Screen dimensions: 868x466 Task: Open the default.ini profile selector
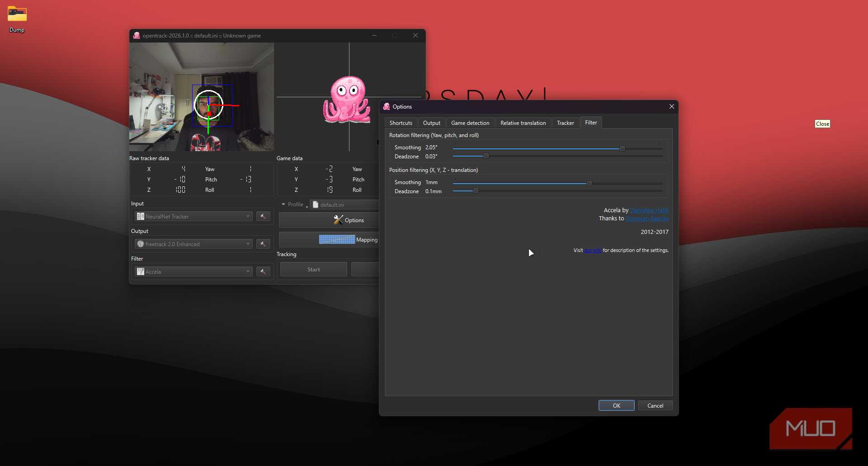(x=344, y=204)
